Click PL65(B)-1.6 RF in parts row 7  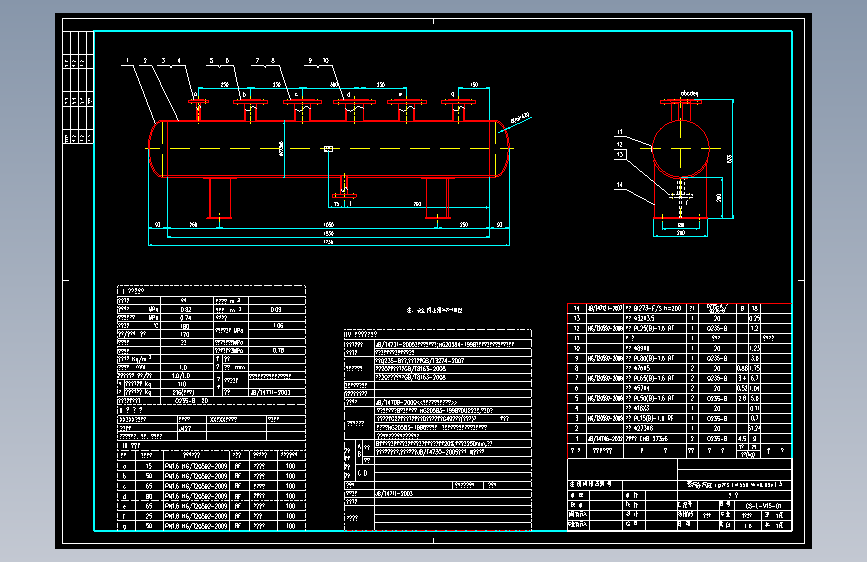(x=654, y=378)
